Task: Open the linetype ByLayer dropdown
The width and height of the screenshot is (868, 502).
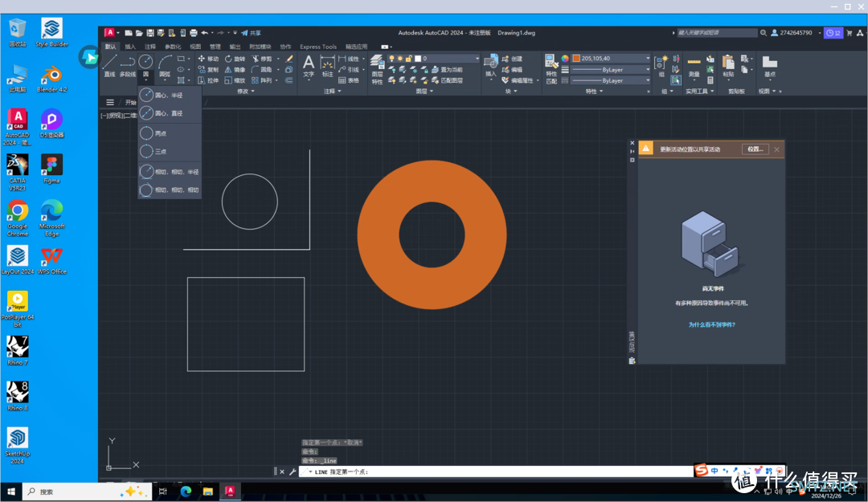Action: pyautogui.click(x=611, y=81)
